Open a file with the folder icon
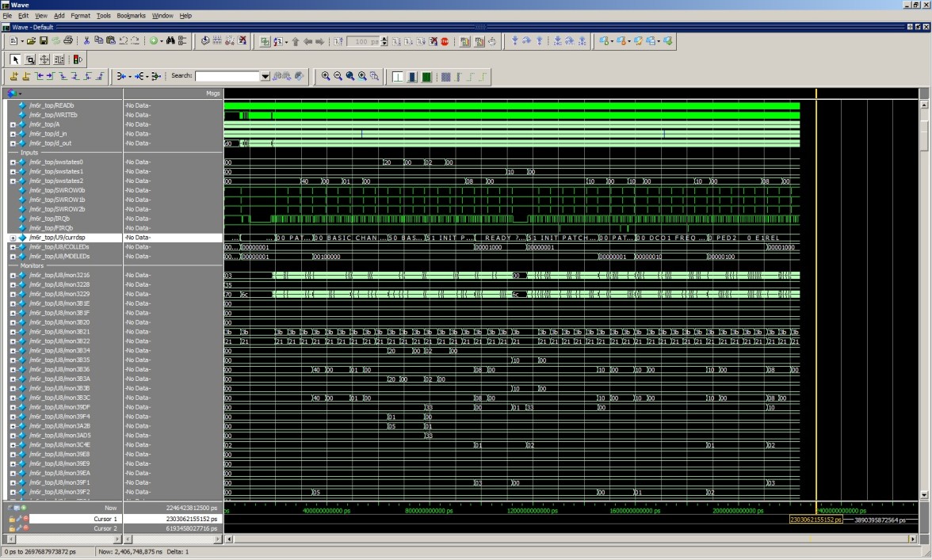Image resolution: width=932 pixels, height=560 pixels. point(31,41)
